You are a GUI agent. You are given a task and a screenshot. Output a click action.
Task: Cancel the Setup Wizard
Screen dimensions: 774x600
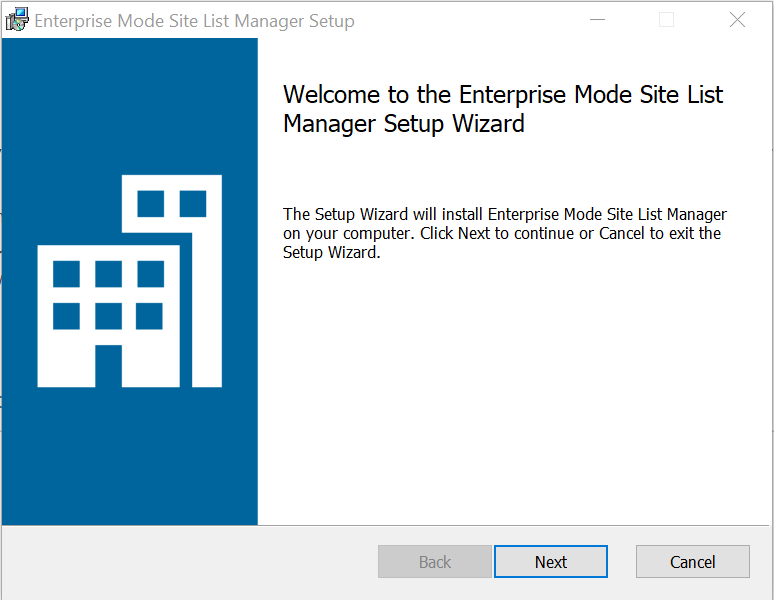(692, 562)
